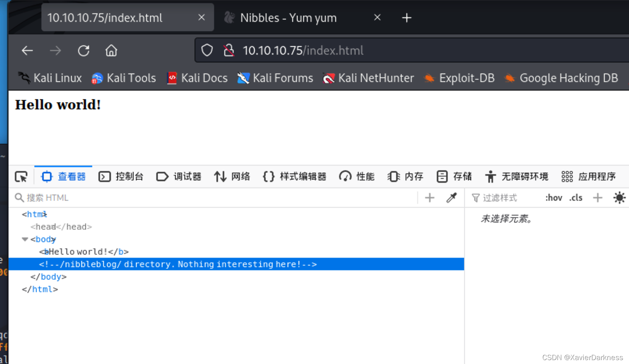This screenshot has width=629, height=364.
Task: Open the 存储 storage tab
Action: [454, 177]
